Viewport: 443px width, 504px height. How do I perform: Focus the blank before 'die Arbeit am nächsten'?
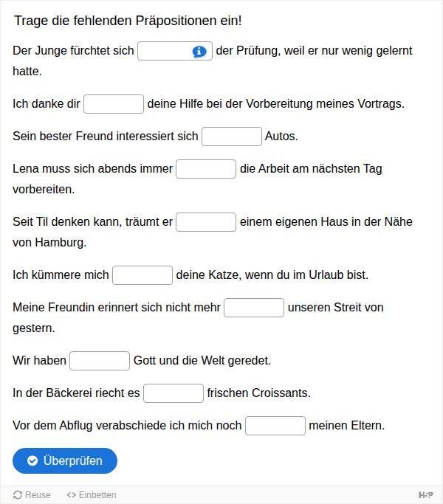206,169
